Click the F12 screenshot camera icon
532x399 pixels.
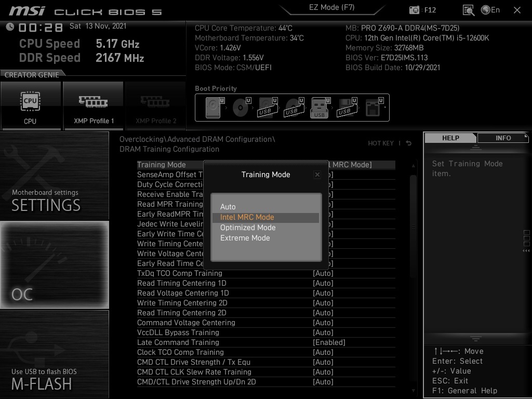point(414,10)
